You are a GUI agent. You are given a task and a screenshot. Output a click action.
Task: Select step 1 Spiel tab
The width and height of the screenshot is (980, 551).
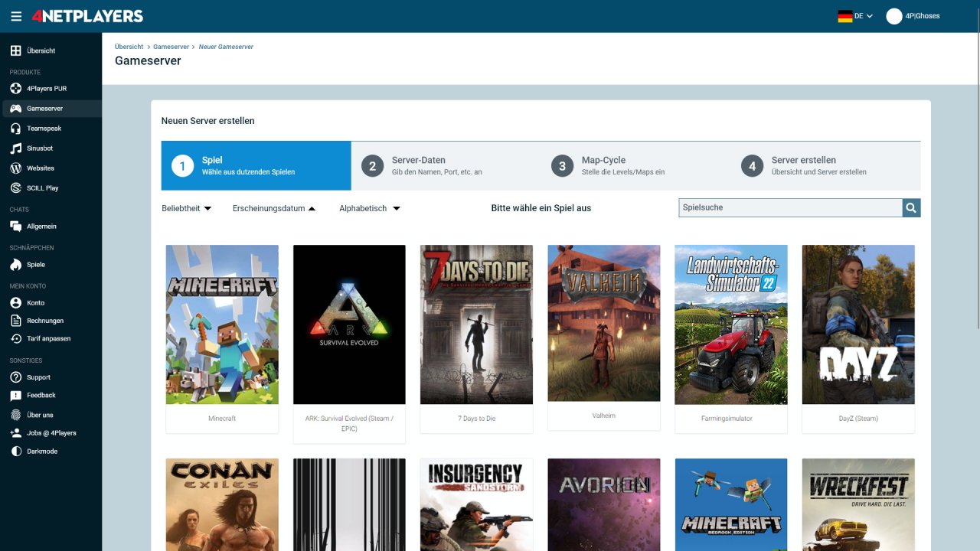[x=256, y=165]
